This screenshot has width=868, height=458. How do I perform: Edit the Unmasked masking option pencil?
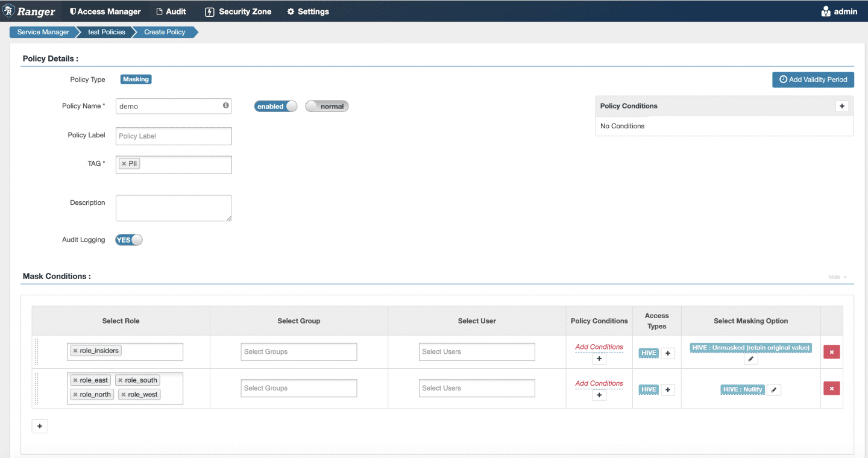tap(750, 359)
